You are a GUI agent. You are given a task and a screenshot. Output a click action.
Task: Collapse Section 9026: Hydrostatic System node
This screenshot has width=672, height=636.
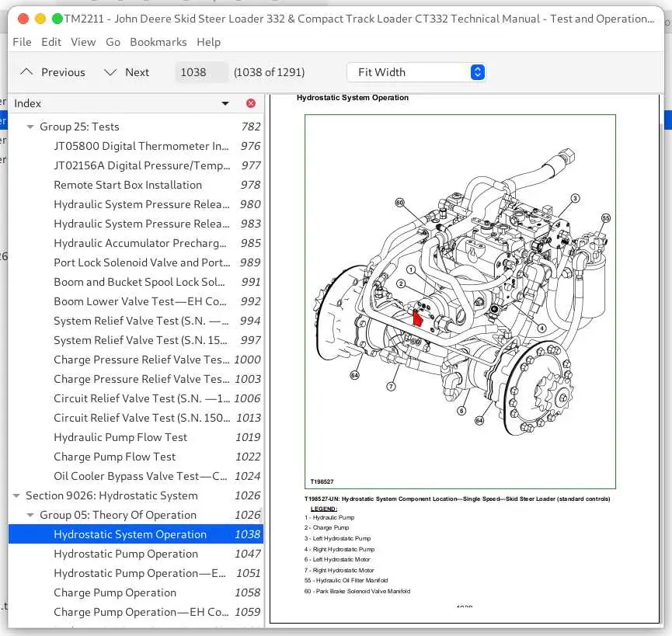tap(16, 495)
